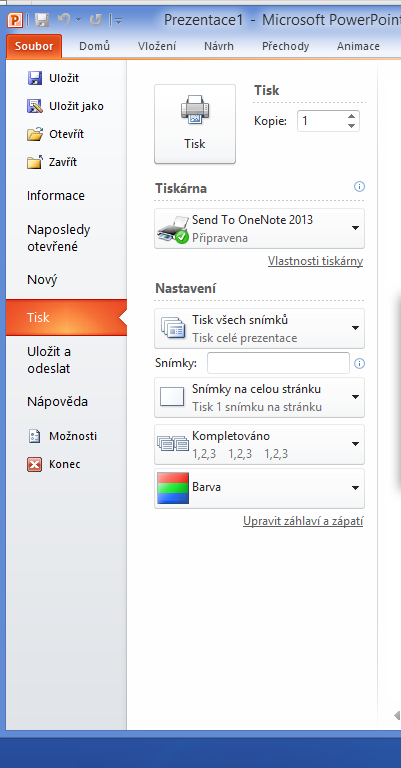The width and height of the screenshot is (401, 768).
Task: Click the big Tisk print button
Action: coord(195,124)
